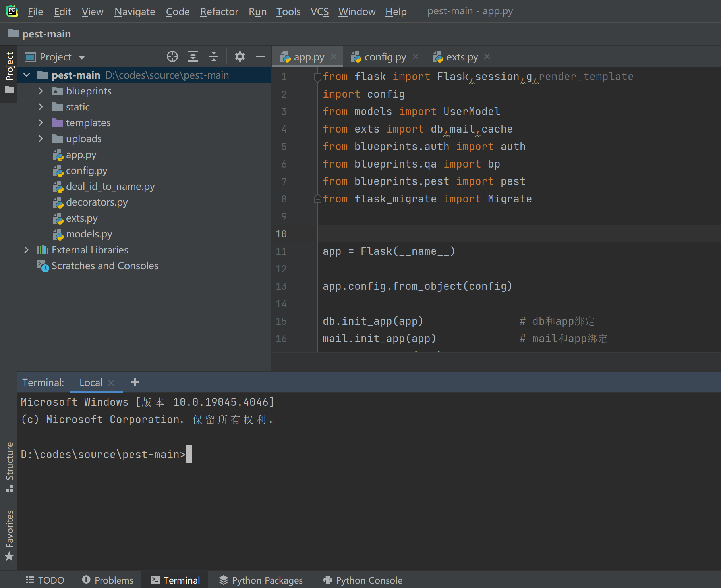This screenshot has width=721, height=588.
Task: Open the Problems tool window
Action: (108, 580)
